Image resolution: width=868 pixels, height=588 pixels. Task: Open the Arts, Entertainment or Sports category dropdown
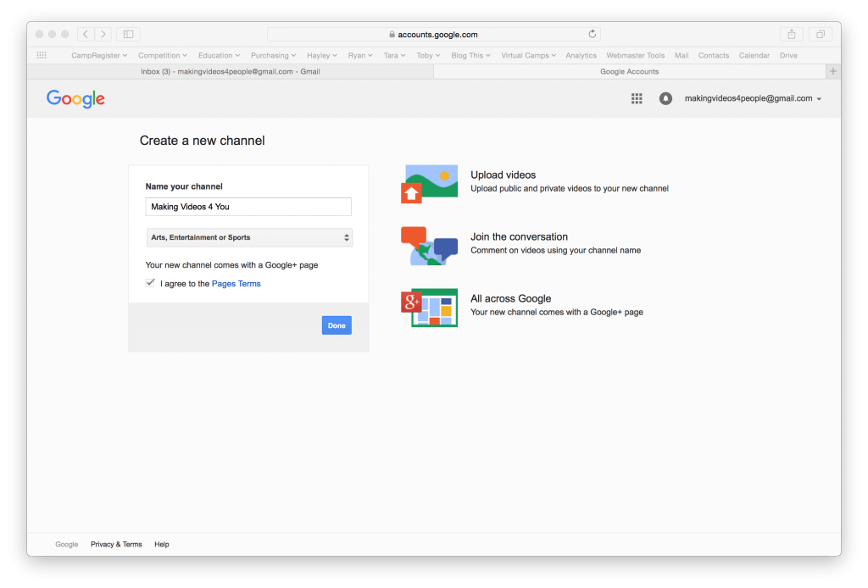pyautogui.click(x=249, y=237)
